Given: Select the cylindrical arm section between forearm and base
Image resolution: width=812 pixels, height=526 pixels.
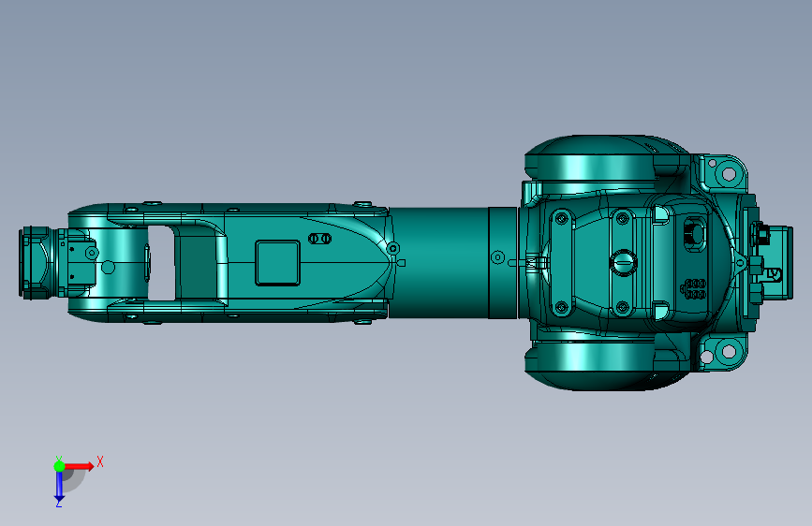Looking at the screenshot, I should coord(452,262).
